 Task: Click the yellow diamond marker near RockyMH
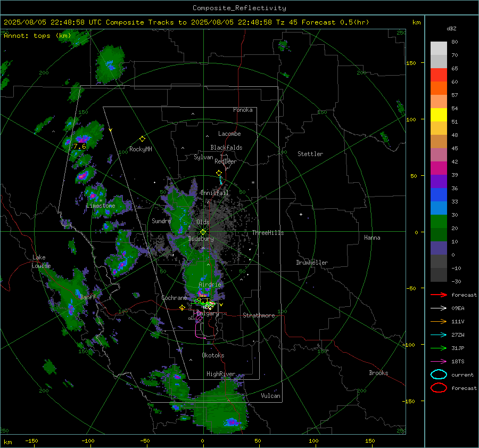coord(142,139)
